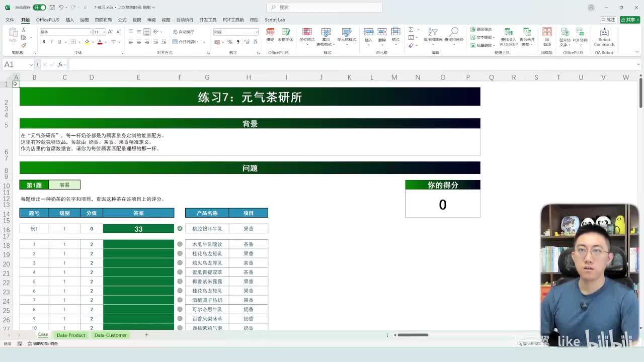Click the horizontal scrollbar thumb
The image size is (644, 362).
[x=413, y=335]
